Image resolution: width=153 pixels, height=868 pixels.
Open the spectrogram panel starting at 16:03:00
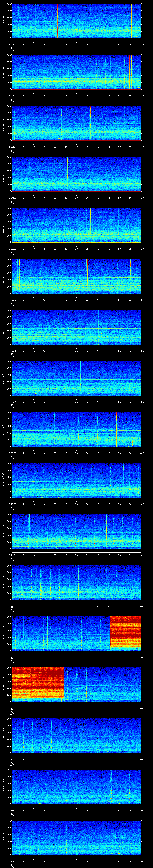coord(76,123)
